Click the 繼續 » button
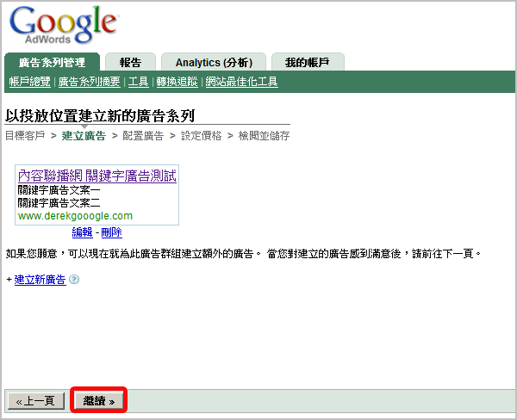 coord(98,401)
